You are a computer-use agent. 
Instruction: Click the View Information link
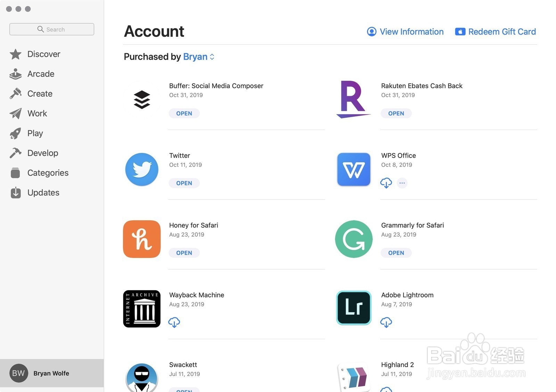[x=405, y=32]
